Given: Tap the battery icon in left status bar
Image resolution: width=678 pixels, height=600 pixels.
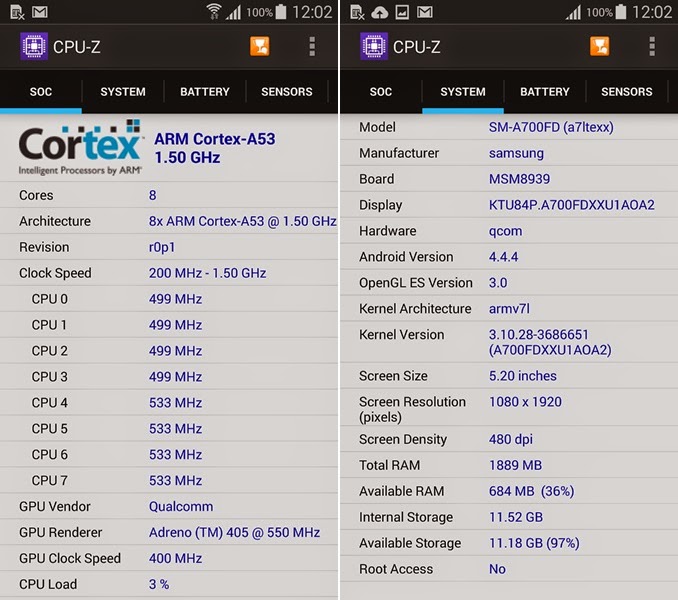Looking at the screenshot, I should (281, 11).
